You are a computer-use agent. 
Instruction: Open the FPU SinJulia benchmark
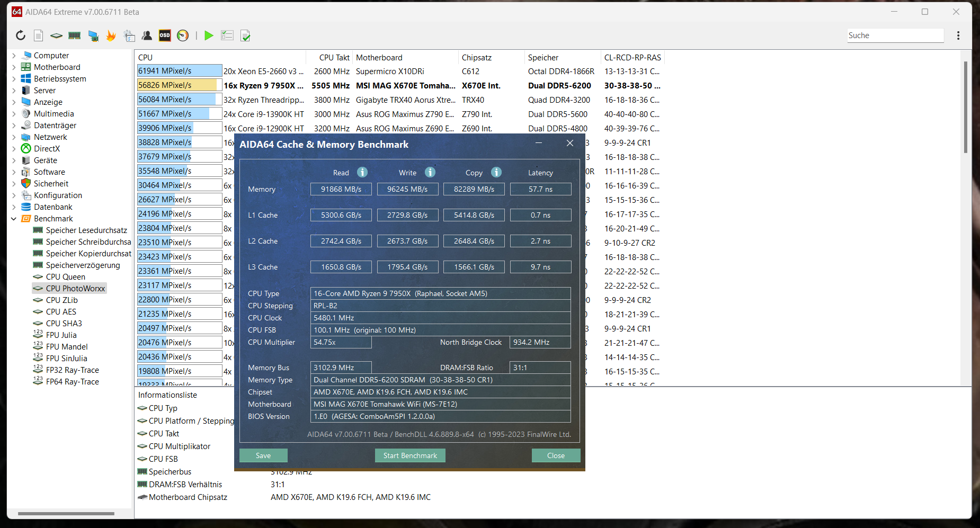click(66, 358)
